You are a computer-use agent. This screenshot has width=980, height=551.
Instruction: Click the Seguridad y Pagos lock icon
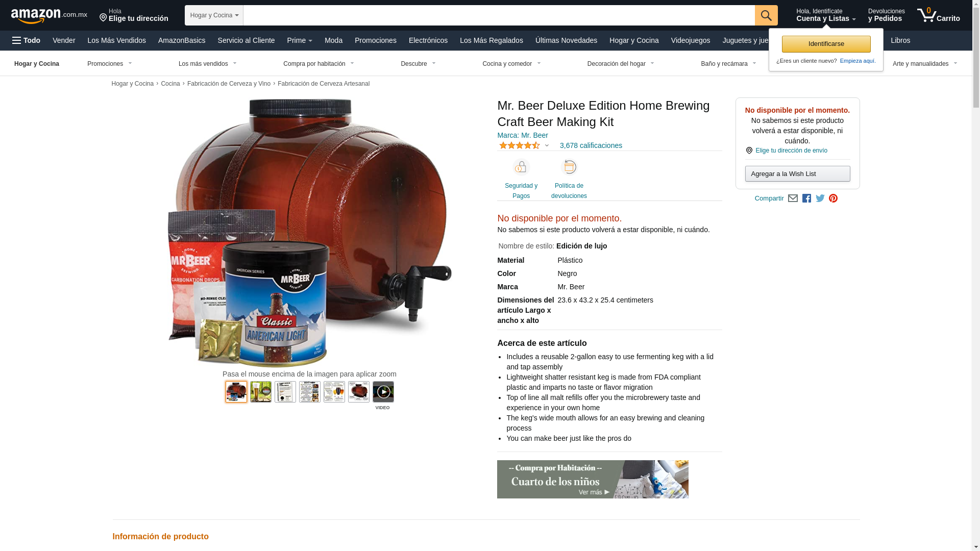[x=521, y=167]
